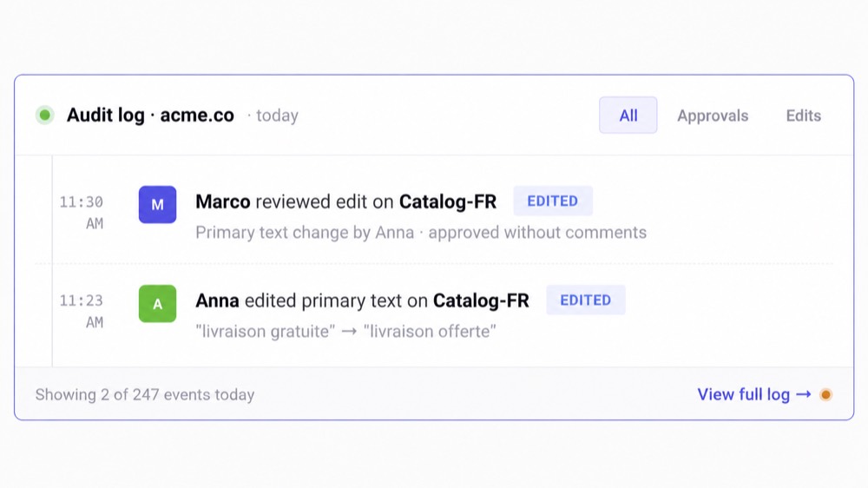Viewport: 868px width, 488px height.
Task: Click the green live status dot
Action: point(45,115)
